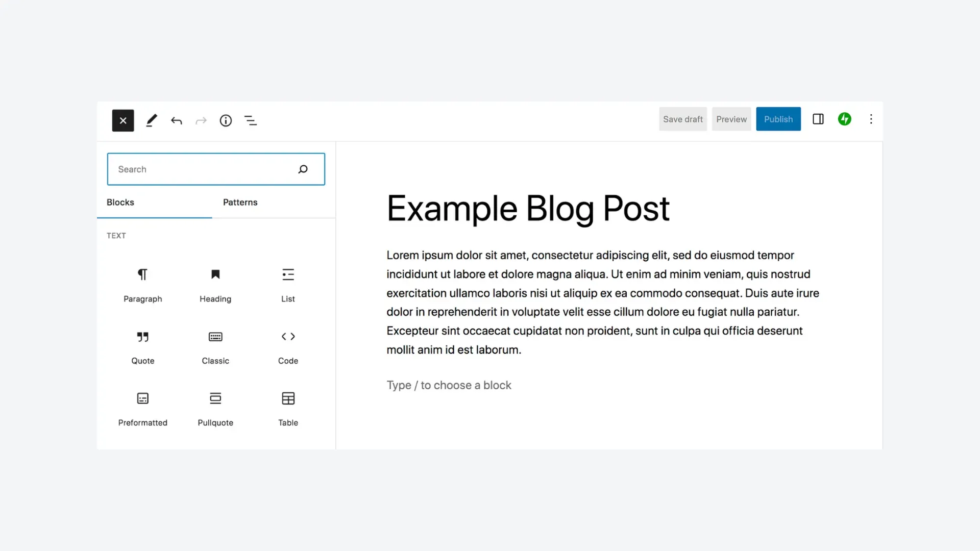Select the Code block icon
Screen dimensions: 980x551
tap(288, 336)
